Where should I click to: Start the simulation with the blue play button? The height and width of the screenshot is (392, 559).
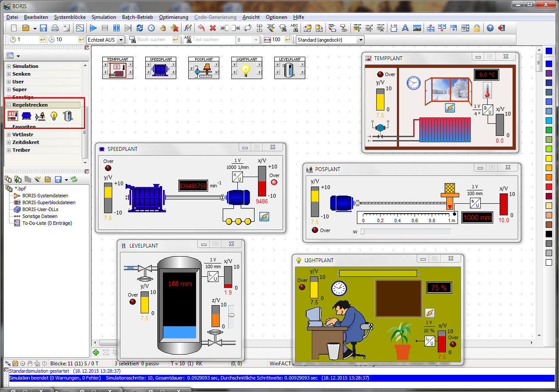coord(93,28)
